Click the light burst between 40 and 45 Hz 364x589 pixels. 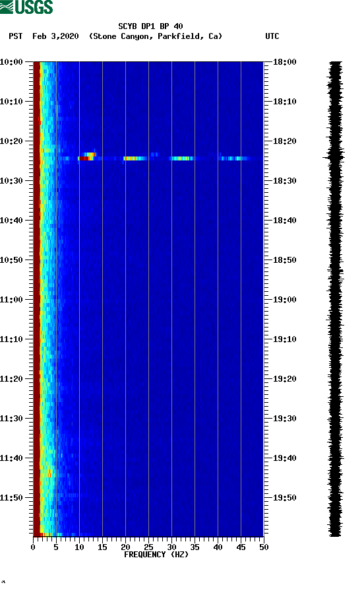point(235,158)
